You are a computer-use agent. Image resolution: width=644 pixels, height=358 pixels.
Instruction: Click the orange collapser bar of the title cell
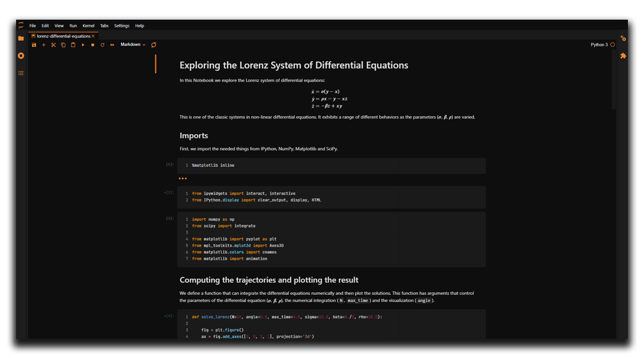pyautogui.click(x=155, y=64)
